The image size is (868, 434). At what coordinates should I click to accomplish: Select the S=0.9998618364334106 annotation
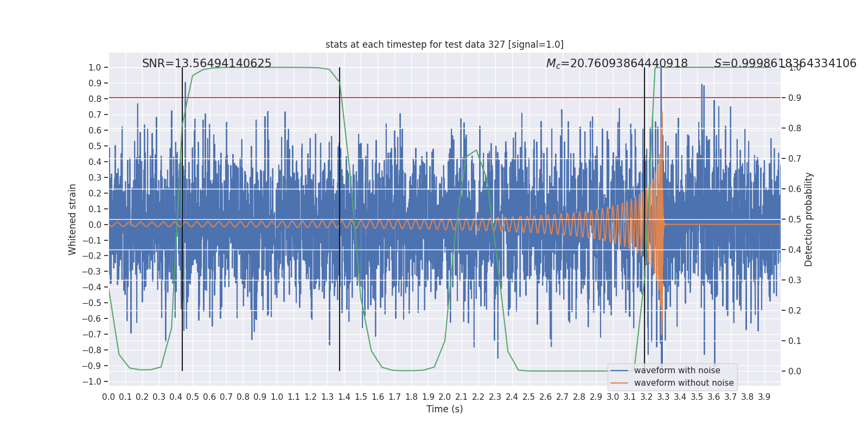point(786,63)
